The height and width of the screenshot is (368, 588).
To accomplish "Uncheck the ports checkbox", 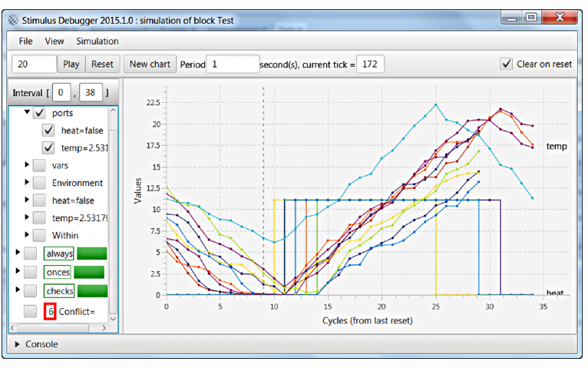I will coord(39,113).
